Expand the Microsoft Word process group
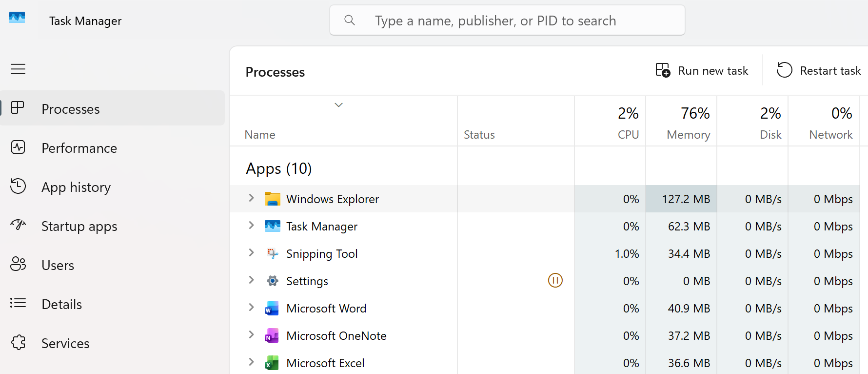 click(x=251, y=307)
